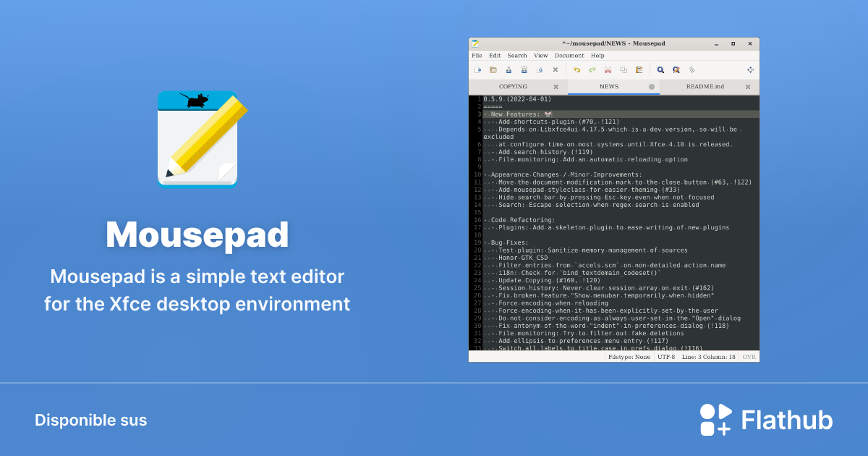The image size is (868, 456).
Task: Redo the last edit using toolbar
Action: (x=592, y=69)
